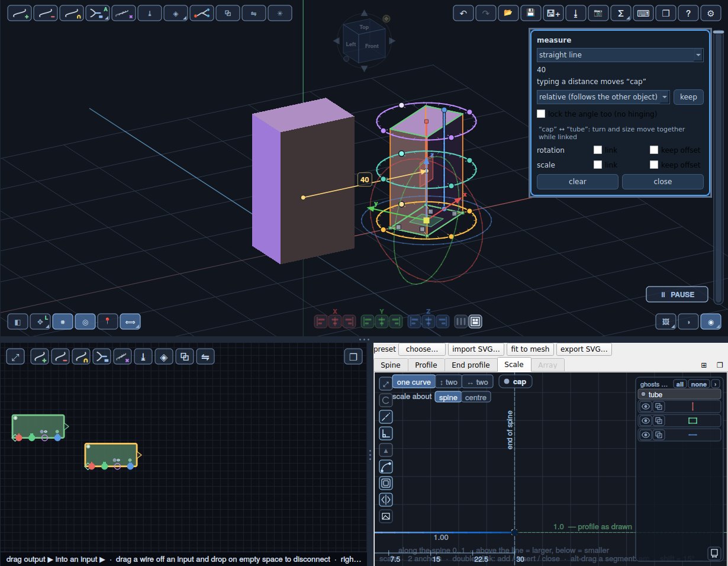Image resolution: width=728 pixels, height=566 pixels.
Task: Switch to the Profile tab
Action: coord(426,365)
